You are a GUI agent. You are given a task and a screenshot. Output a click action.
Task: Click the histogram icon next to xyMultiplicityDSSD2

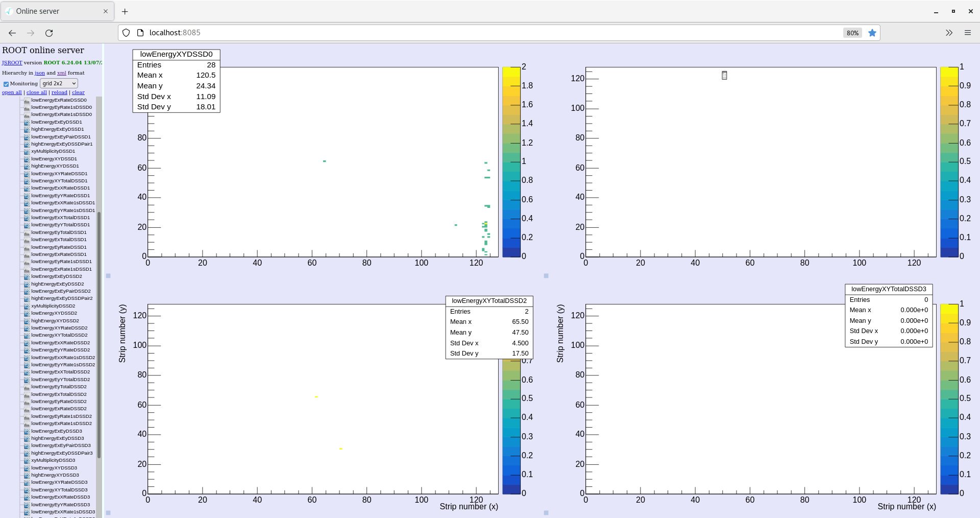pyautogui.click(x=27, y=306)
